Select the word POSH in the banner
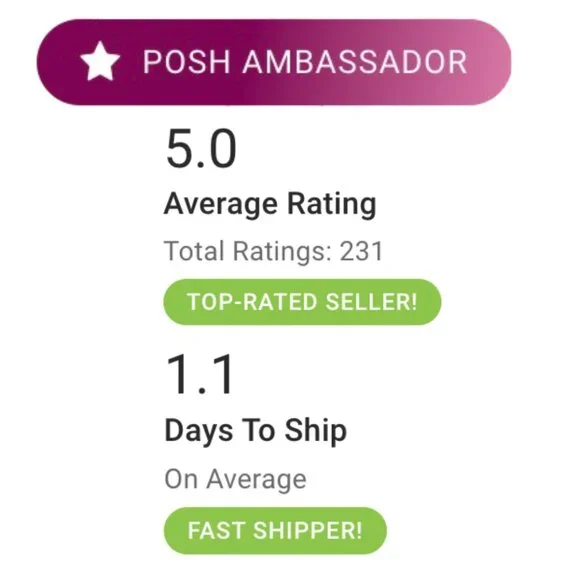Screen dimensions: 580x580 click(x=187, y=62)
